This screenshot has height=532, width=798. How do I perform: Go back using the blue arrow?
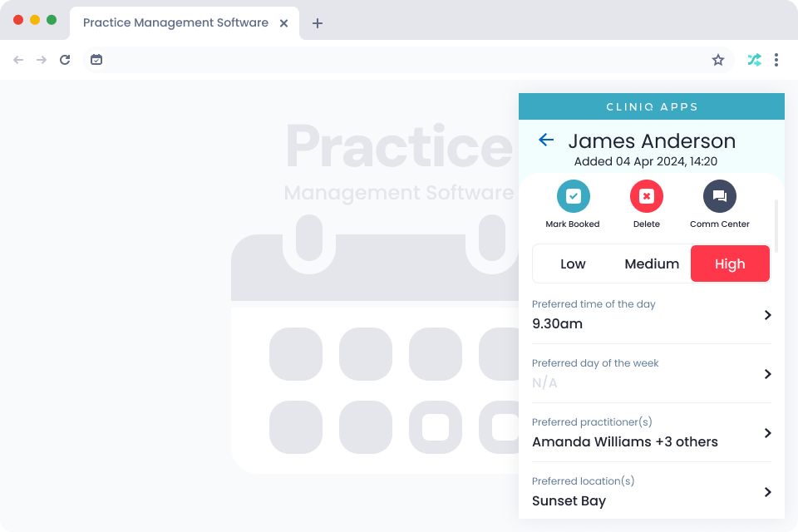click(x=546, y=140)
